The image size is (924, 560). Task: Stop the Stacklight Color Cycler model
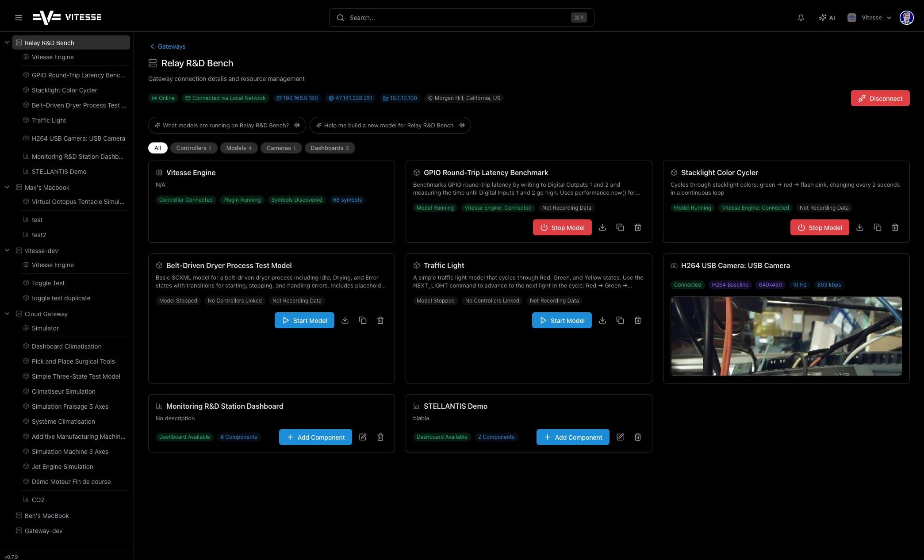point(820,227)
